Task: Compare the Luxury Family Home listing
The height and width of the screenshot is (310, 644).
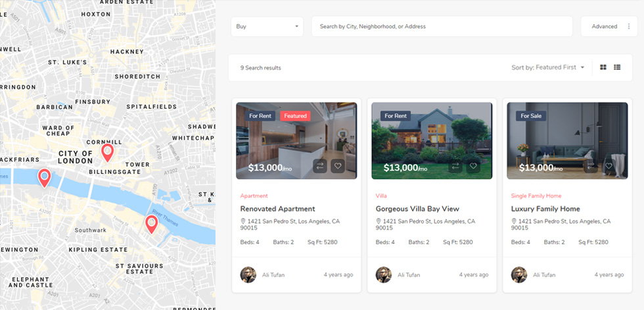Action: [x=591, y=166]
